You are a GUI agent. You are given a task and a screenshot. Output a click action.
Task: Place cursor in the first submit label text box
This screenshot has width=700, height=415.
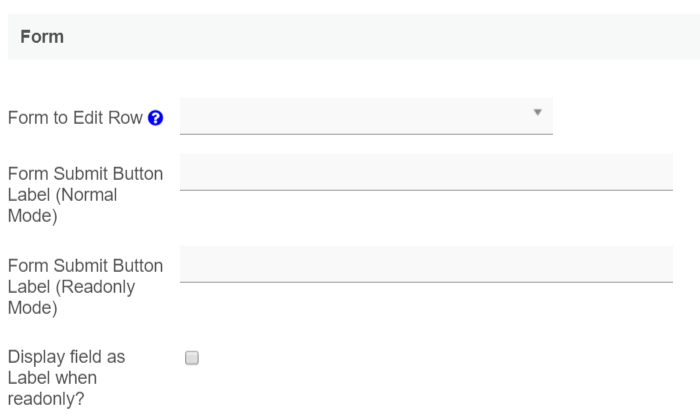point(426,171)
